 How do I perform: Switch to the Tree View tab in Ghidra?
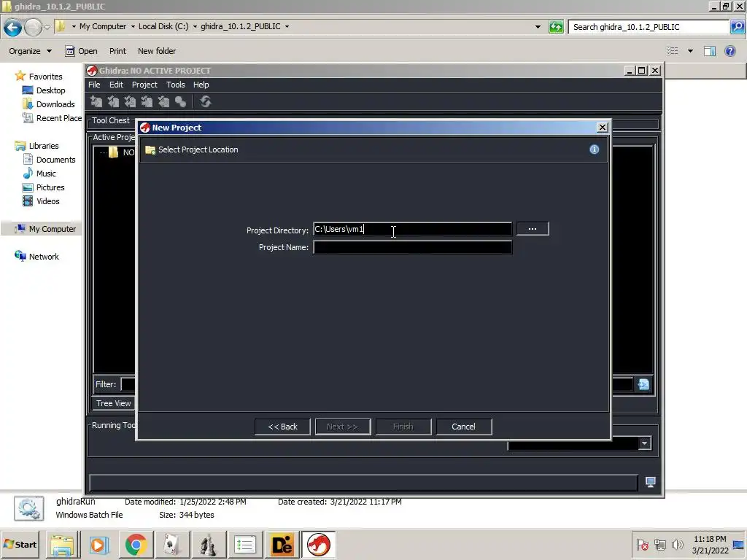tap(113, 403)
